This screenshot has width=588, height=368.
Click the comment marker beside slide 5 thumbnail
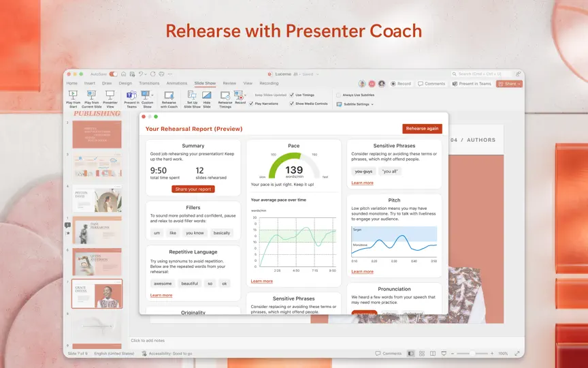click(x=67, y=226)
